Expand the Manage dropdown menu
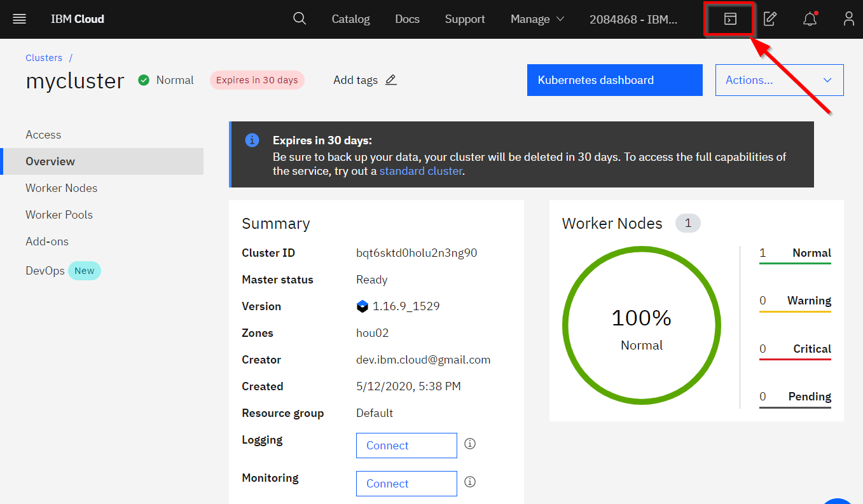The height and width of the screenshot is (504, 863). click(537, 19)
